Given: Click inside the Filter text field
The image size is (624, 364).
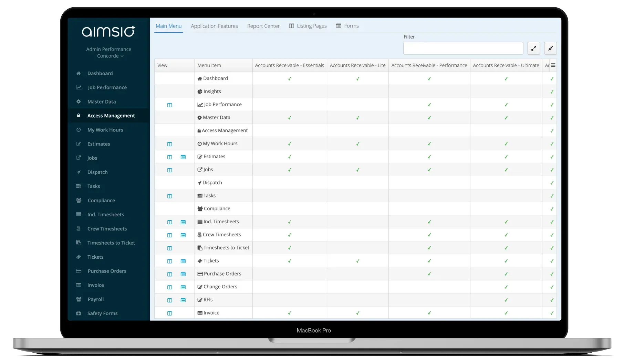Looking at the screenshot, I should [x=463, y=48].
